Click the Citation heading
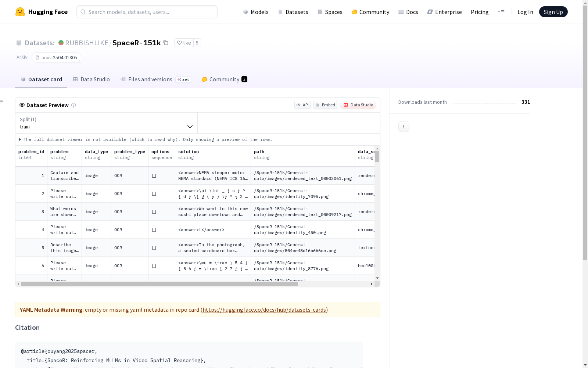This screenshot has height=368, width=588. click(27, 328)
